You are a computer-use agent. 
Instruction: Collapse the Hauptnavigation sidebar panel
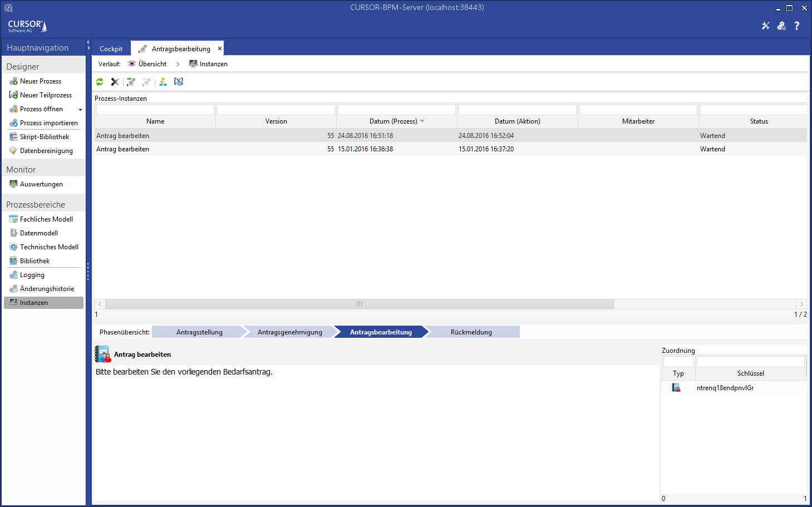click(x=88, y=45)
